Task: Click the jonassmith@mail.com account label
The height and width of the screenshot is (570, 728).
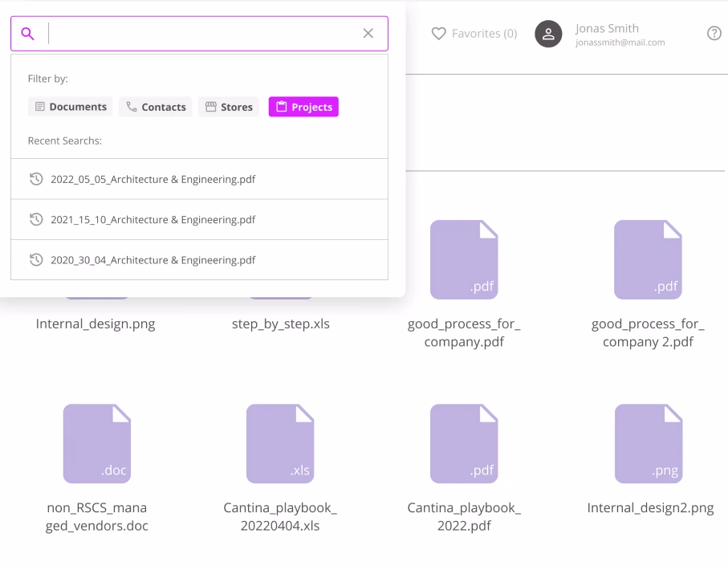Action: click(620, 43)
